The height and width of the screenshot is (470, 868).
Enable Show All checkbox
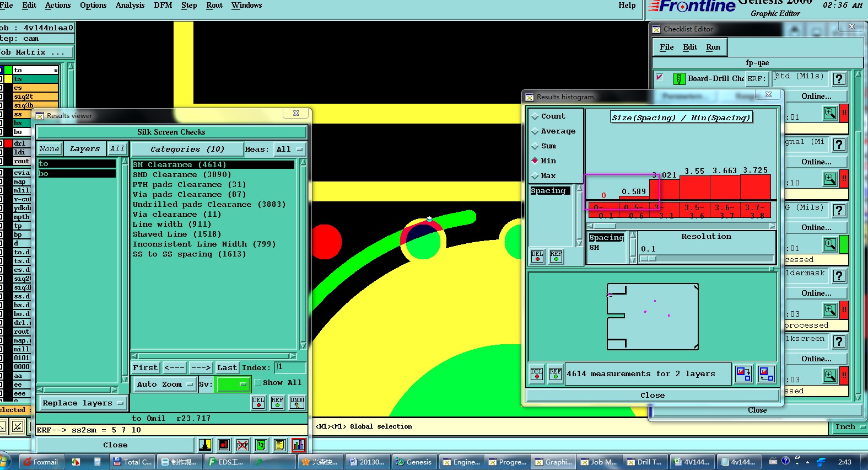click(257, 382)
